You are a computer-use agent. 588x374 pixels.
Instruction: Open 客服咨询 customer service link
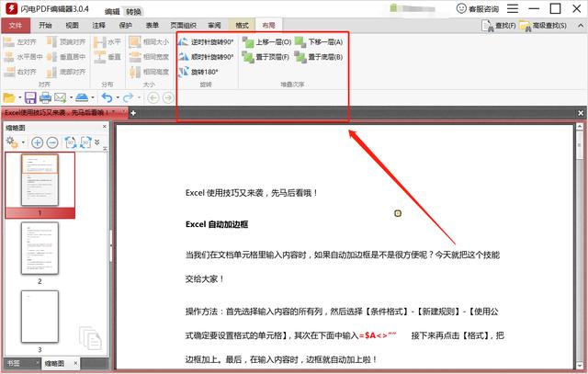[x=478, y=9]
